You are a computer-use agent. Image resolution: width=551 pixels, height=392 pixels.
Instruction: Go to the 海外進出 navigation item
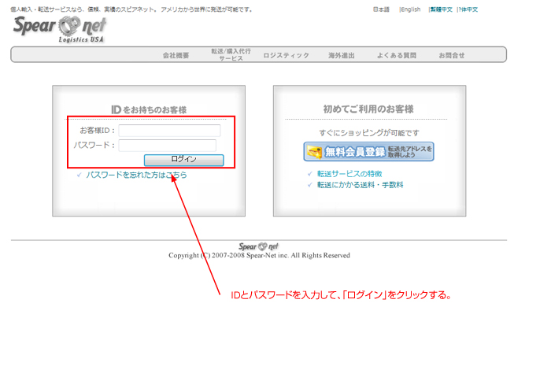click(342, 55)
